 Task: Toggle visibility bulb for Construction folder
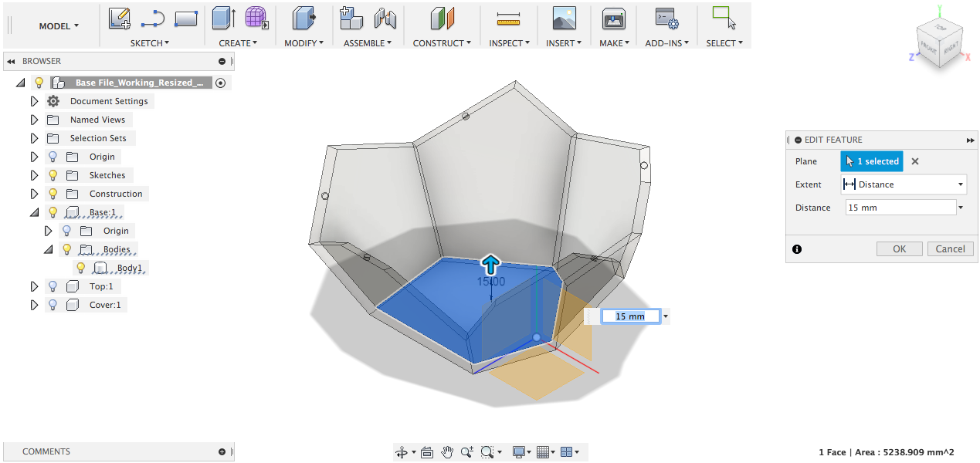53,194
